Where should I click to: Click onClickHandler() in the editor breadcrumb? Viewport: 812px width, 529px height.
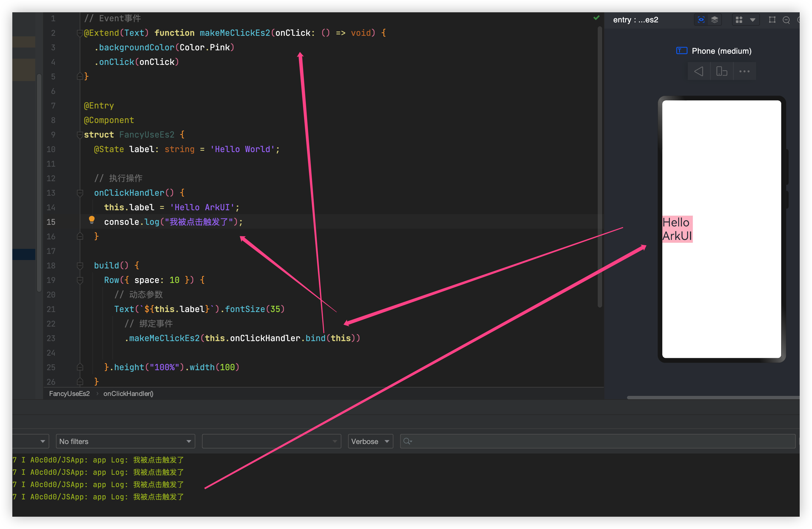click(128, 393)
